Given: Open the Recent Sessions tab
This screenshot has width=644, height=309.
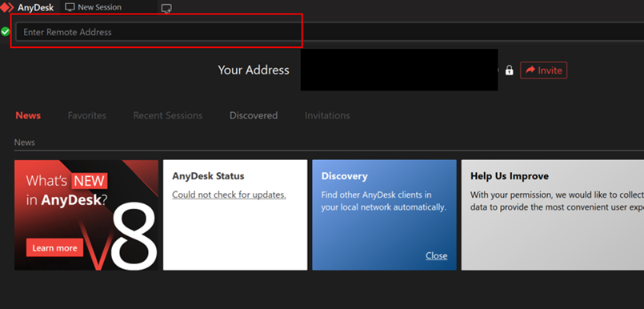Looking at the screenshot, I should 167,115.
